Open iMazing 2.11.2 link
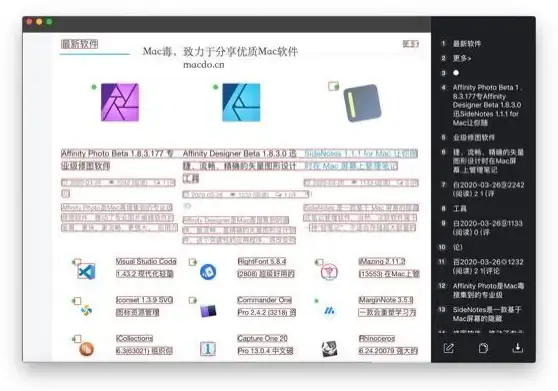Image resolution: width=558 pixels, height=391 pixels. (x=389, y=268)
